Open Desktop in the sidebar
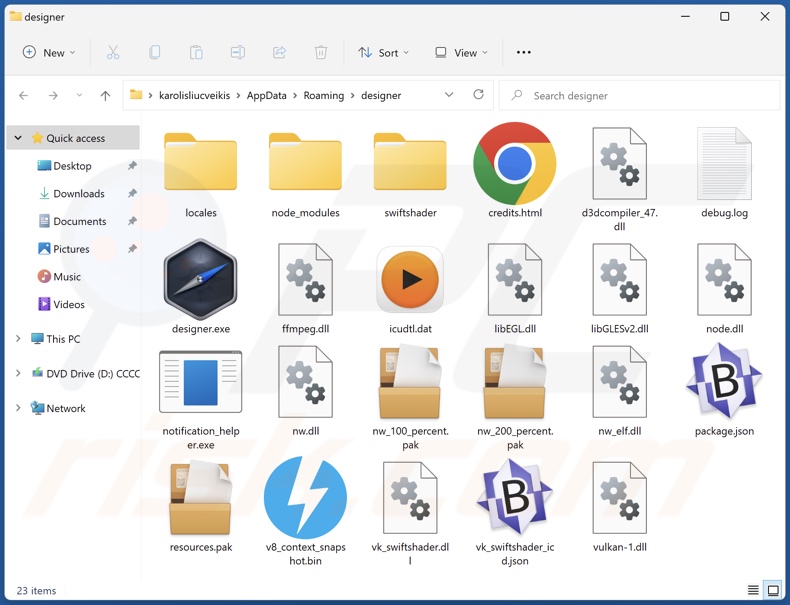Image resolution: width=790 pixels, height=605 pixels. tap(72, 166)
